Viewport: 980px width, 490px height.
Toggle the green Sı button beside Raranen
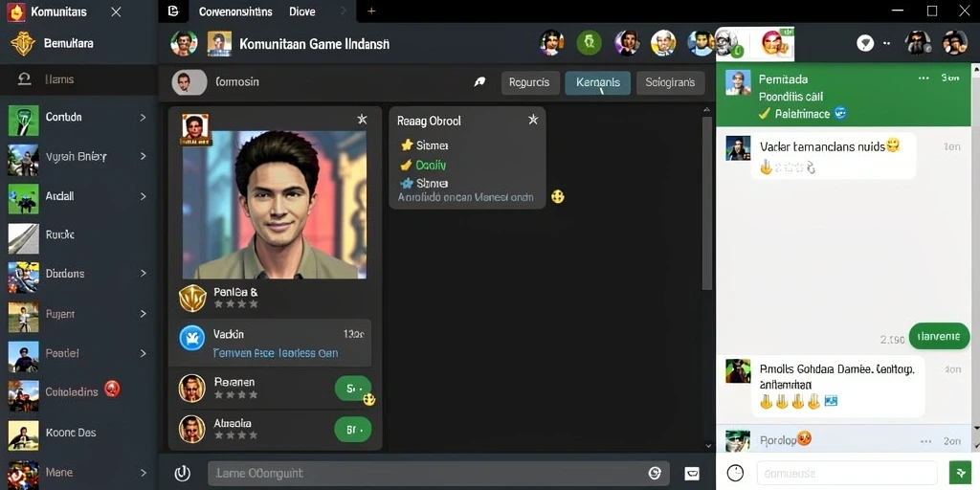click(x=353, y=389)
